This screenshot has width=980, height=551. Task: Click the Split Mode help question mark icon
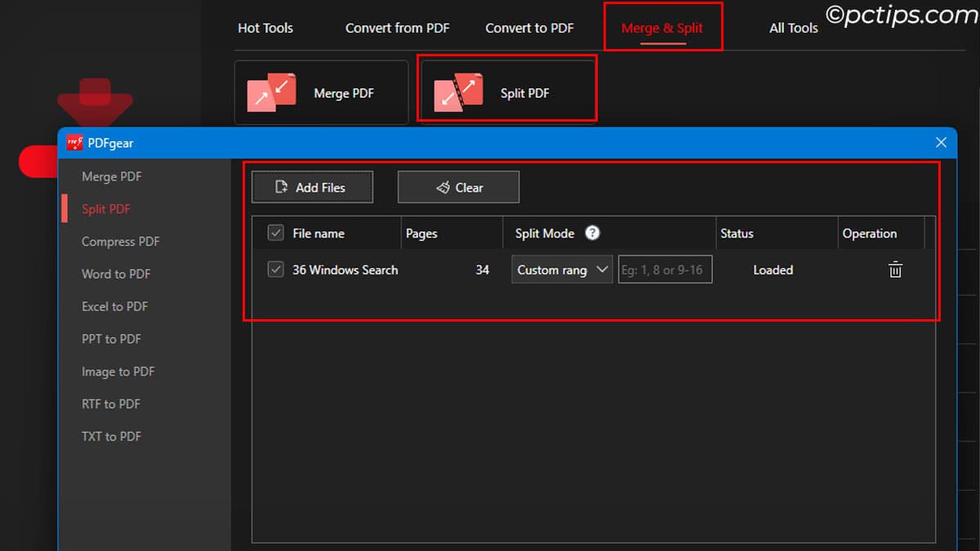[x=593, y=233]
